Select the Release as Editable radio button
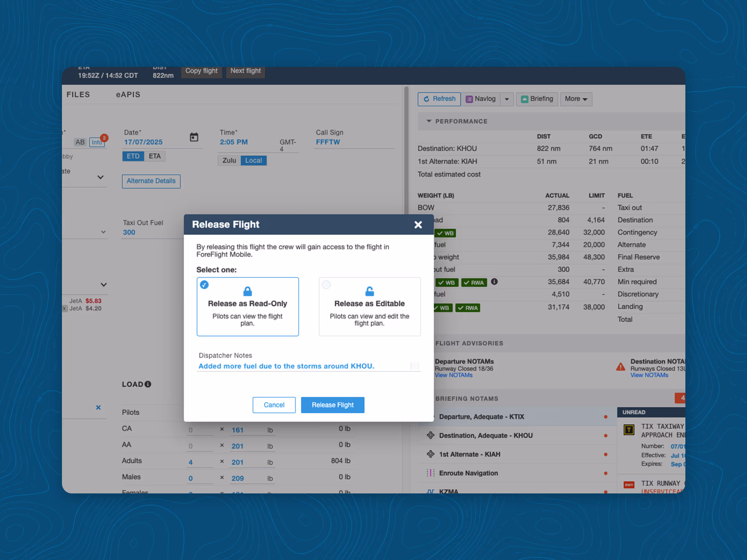The width and height of the screenshot is (747, 560). pyautogui.click(x=326, y=285)
